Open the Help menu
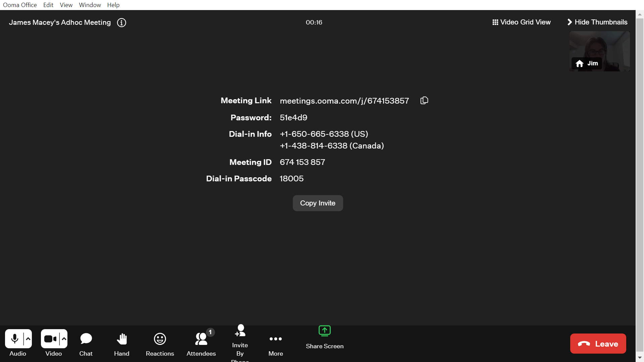 tap(113, 5)
